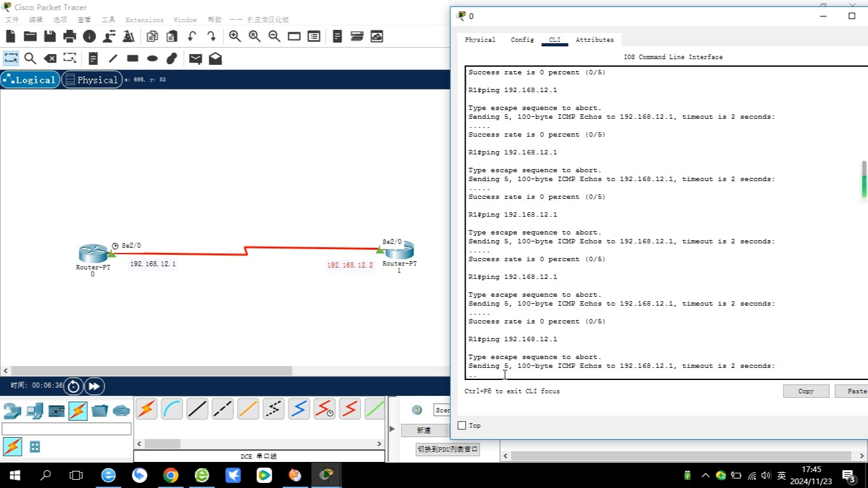
Task: Select the Components category
Action: 57,411
